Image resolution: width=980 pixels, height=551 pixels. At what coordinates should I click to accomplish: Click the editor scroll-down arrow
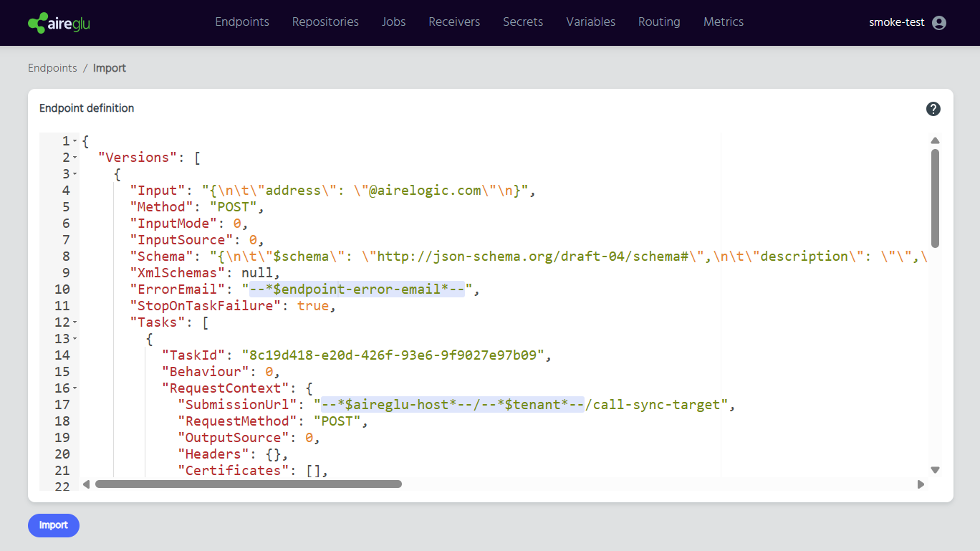point(935,470)
